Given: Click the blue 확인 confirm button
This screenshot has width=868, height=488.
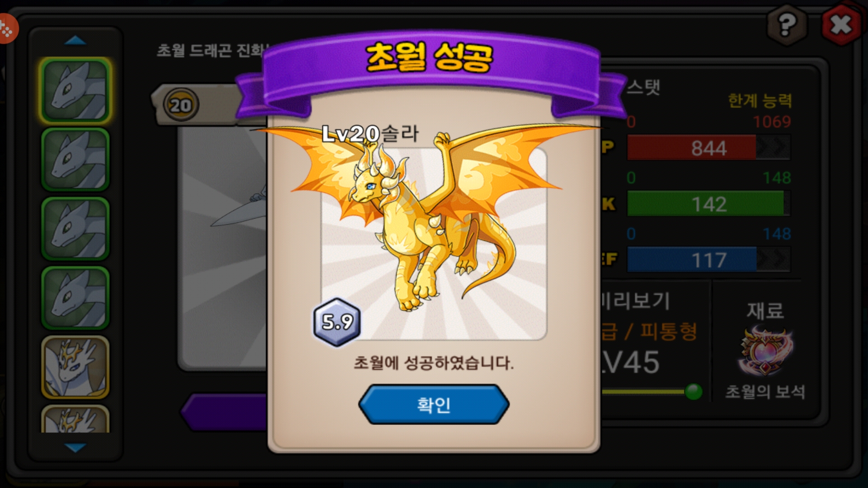Looking at the screenshot, I should (x=434, y=404).
